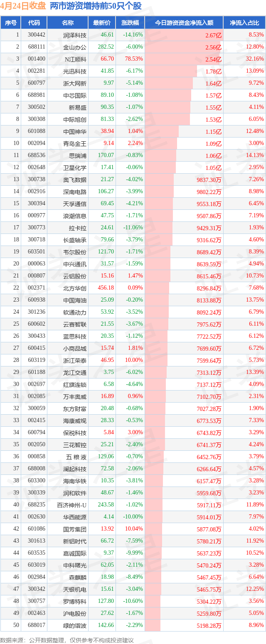
Task: Select stock name 深南电路
Action: (75, 192)
